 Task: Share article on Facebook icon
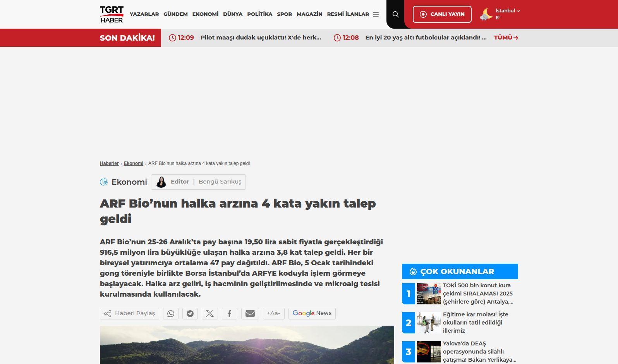tap(230, 314)
